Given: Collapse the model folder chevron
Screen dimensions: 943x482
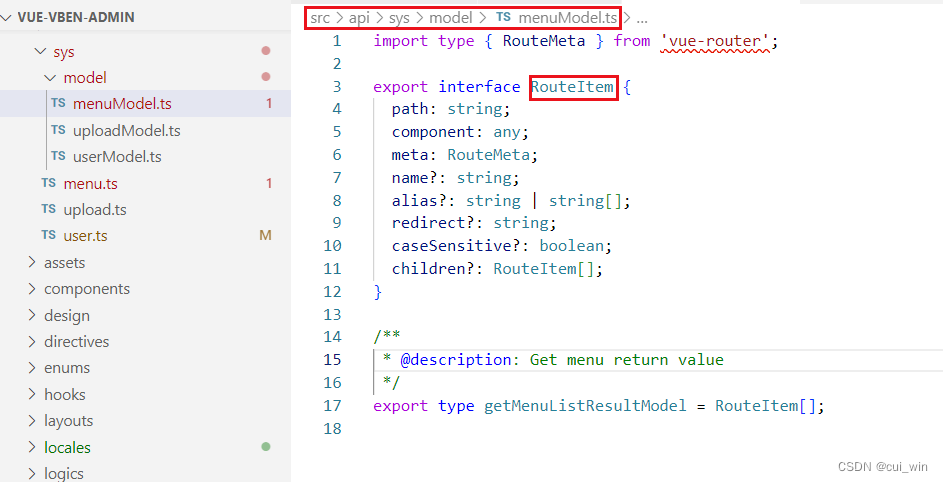Looking at the screenshot, I should pos(51,78).
